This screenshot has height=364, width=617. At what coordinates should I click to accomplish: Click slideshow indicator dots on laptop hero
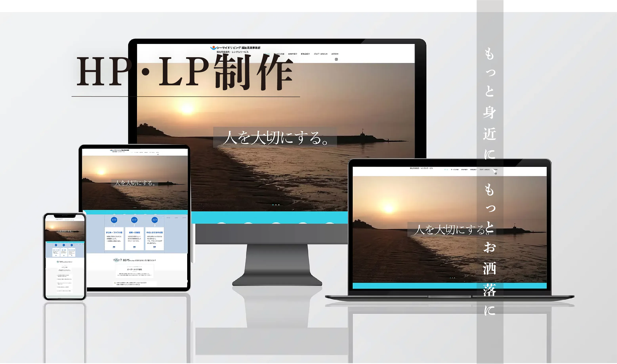coord(452,278)
